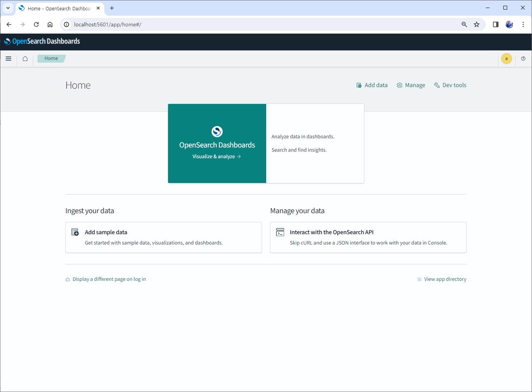The width and height of the screenshot is (532, 392).
Task: Click the Manage your data heading
Action: tap(298, 211)
